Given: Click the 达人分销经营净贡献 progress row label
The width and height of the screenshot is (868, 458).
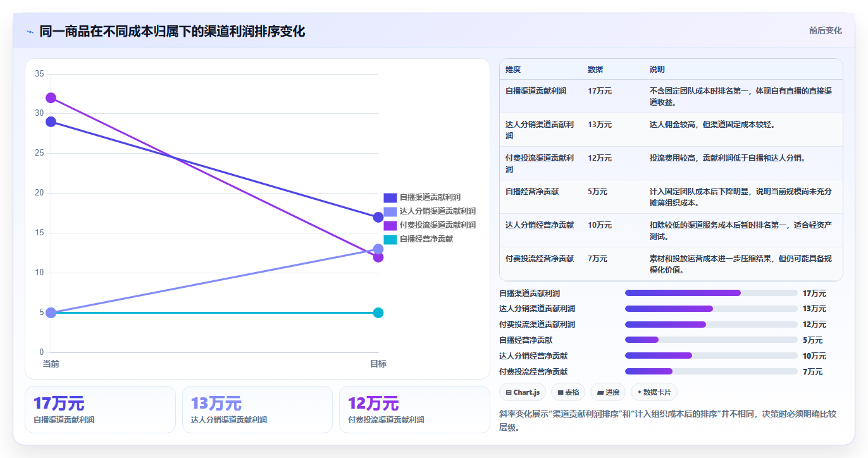Looking at the screenshot, I should click(533, 356).
